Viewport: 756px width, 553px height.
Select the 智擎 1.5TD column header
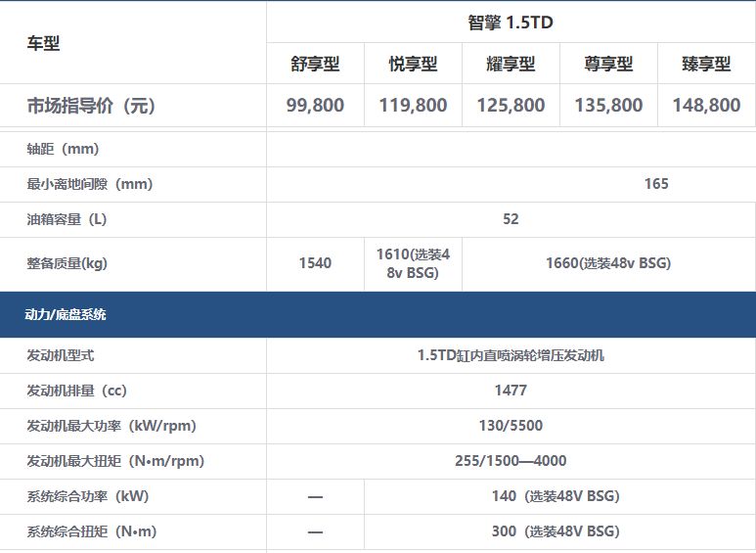pos(511,23)
